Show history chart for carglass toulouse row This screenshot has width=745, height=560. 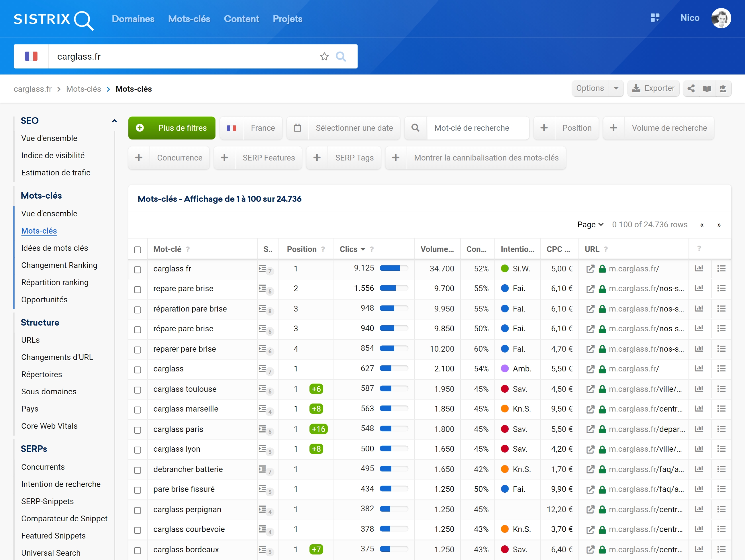coord(699,389)
